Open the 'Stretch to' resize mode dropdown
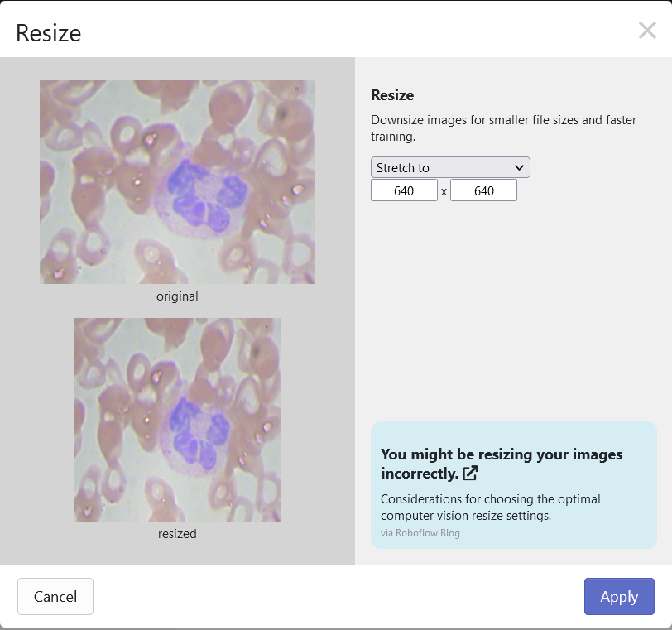Viewport: 672px width, 630px height. [x=449, y=167]
